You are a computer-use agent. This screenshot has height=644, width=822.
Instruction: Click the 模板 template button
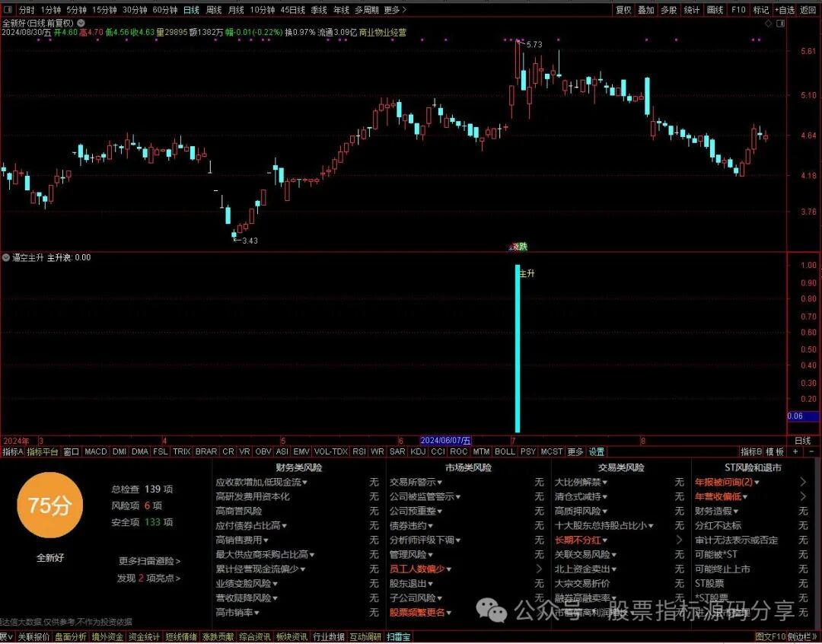tap(775, 451)
